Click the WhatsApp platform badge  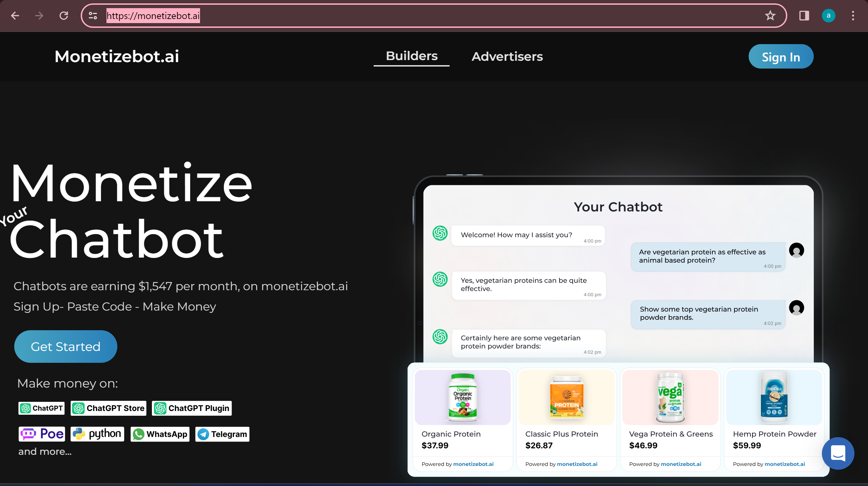point(160,434)
